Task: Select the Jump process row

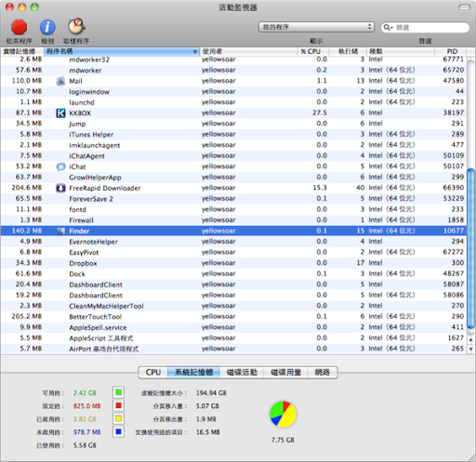Action: tap(233, 124)
